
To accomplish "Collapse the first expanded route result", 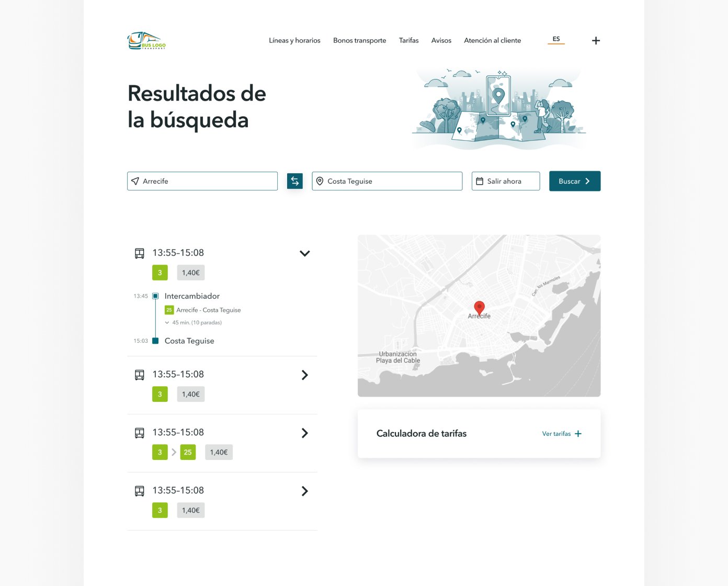I will pos(305,253).
